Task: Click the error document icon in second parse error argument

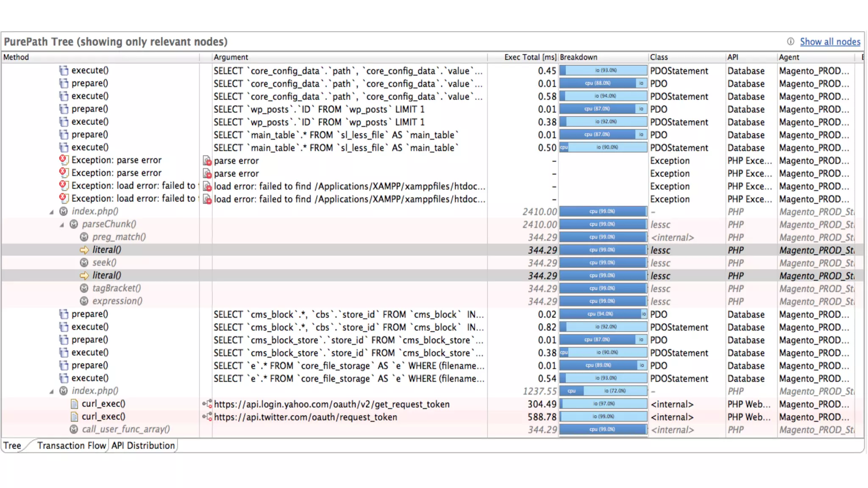Action: [207, 174]
